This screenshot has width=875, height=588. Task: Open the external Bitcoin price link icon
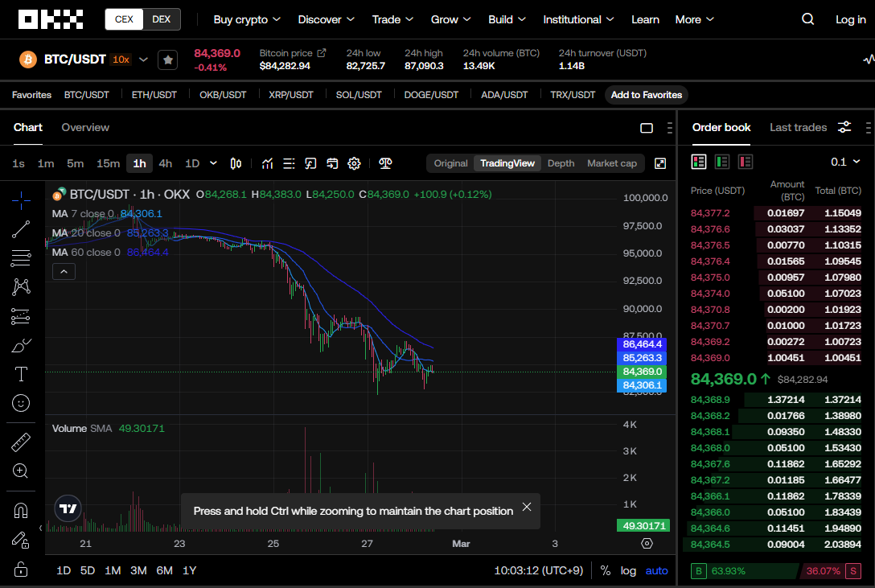[322, 53]
